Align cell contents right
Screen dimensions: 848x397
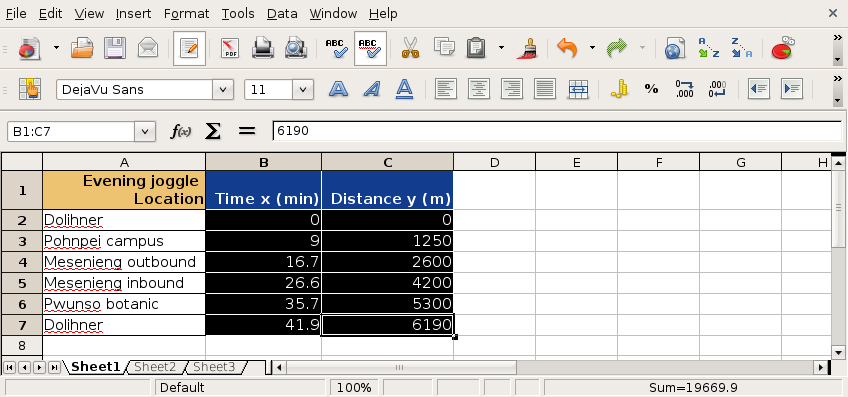coord(512,89)
